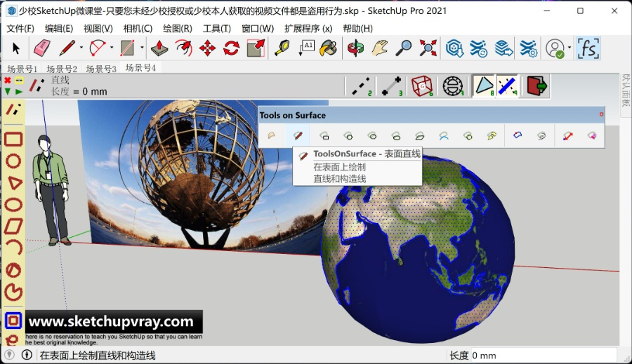This screenshot has height=364, width=632.
Task: Click the green right arrow in palette
Action: click(19, 92)
